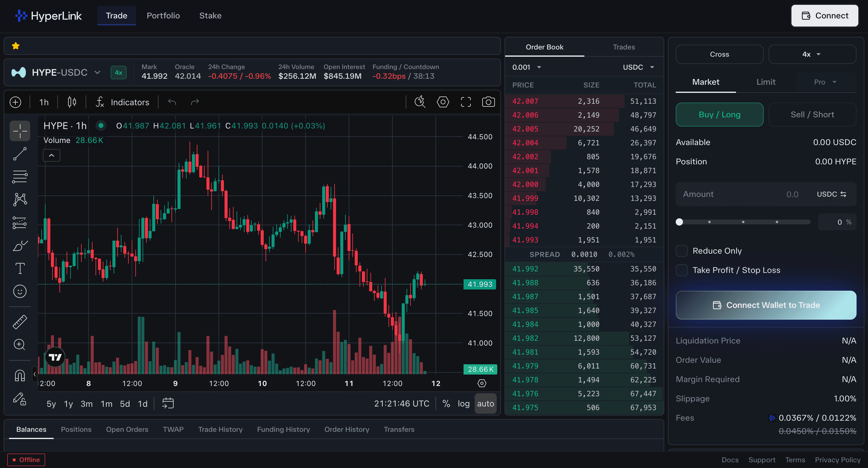Open the emoji icons tool

pyautogui.click(x=20, y=291)
